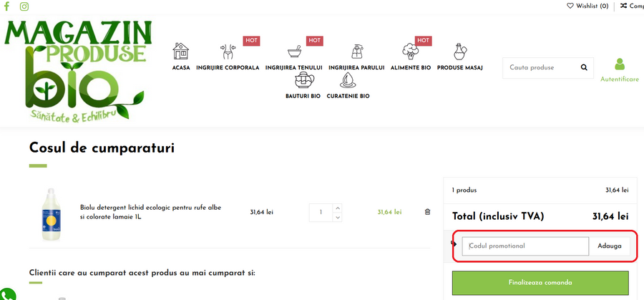Click the Magazin Produse Bio logo
The height and width of the screenshot is (300, 644).
79,69
